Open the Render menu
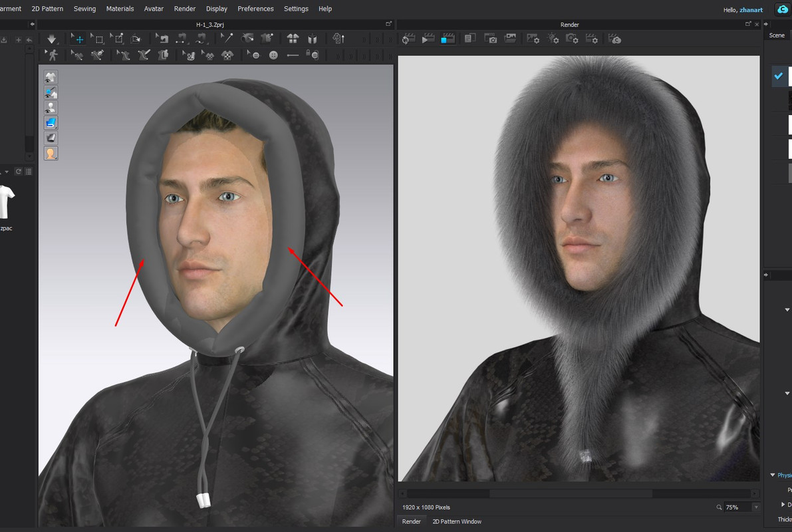Screen dimensions: 792x532 pos(185,9)
